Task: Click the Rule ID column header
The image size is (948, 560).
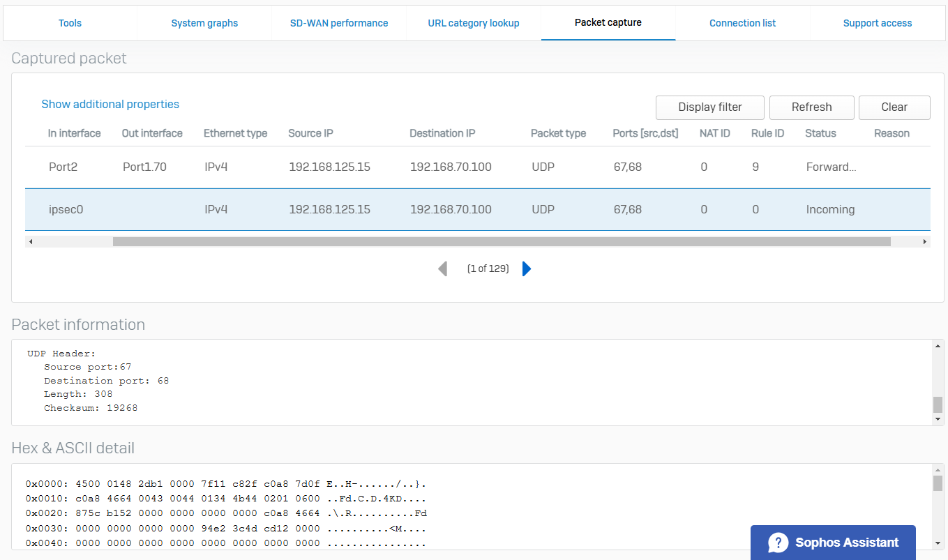Action: [767, 133]
